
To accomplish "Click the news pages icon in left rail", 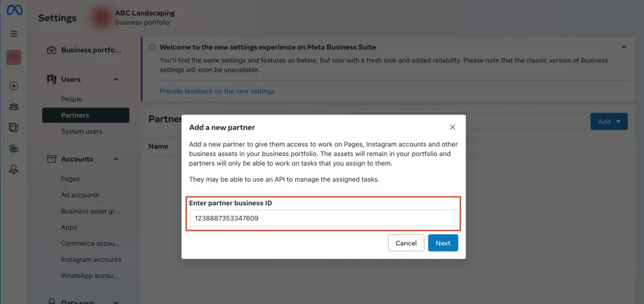I will [x=14, y=128].
